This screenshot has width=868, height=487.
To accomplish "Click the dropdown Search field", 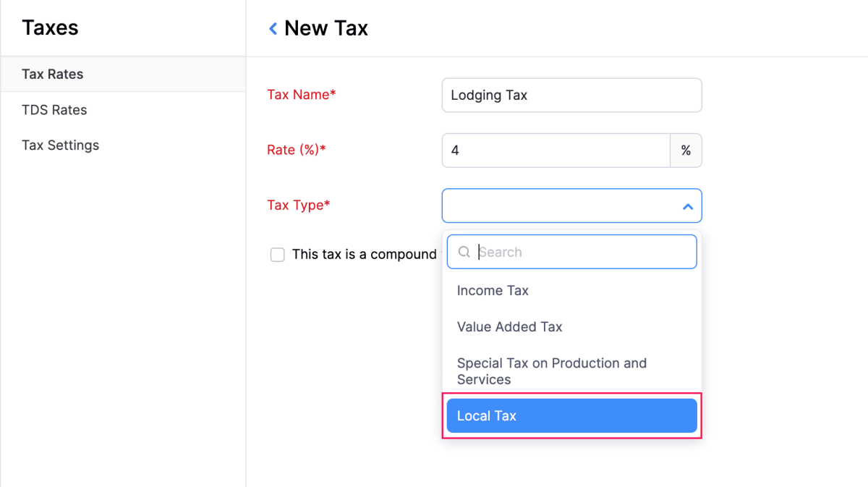I will [571, 252].
